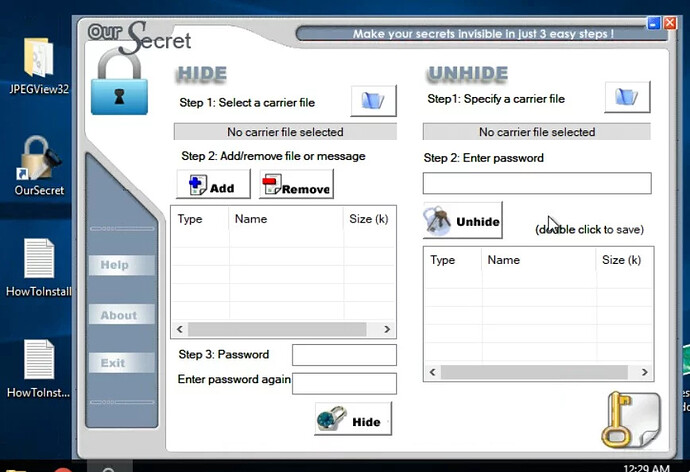Select the first HowToInstall text file icon
Image resolution: width=690 pixels, height=472 pixels.
(x=39, y=264)
